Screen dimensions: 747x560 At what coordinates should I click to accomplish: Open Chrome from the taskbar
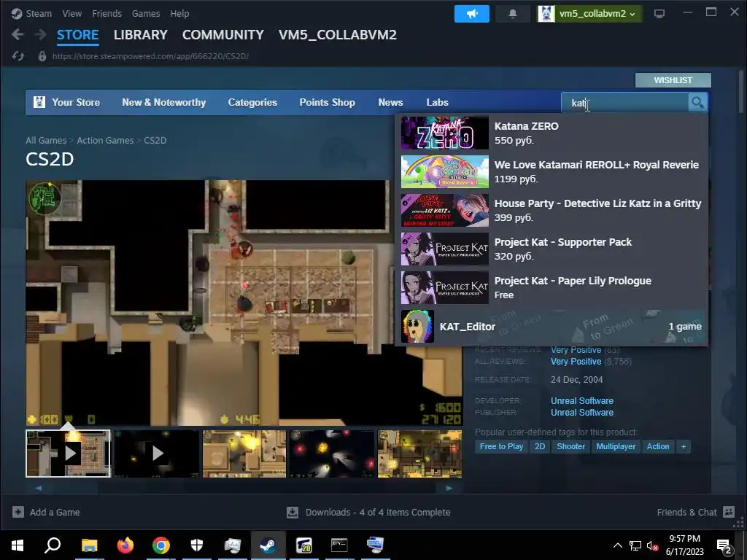click(161, 545)
